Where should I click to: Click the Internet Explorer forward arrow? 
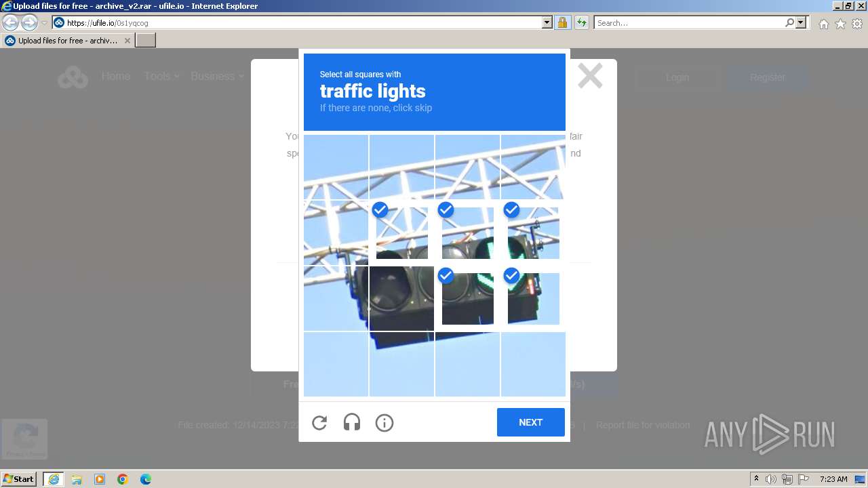click(29, 23)
